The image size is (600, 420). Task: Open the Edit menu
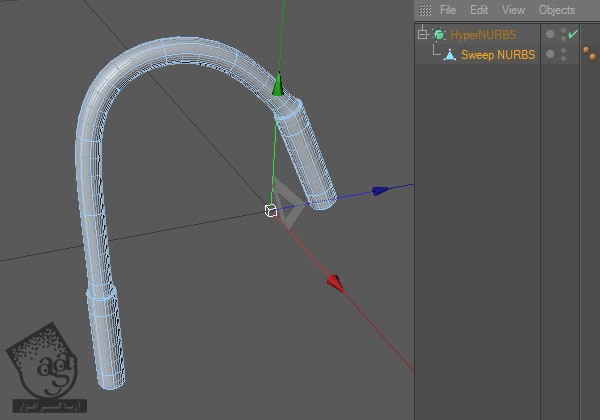(x=480, y=10)
